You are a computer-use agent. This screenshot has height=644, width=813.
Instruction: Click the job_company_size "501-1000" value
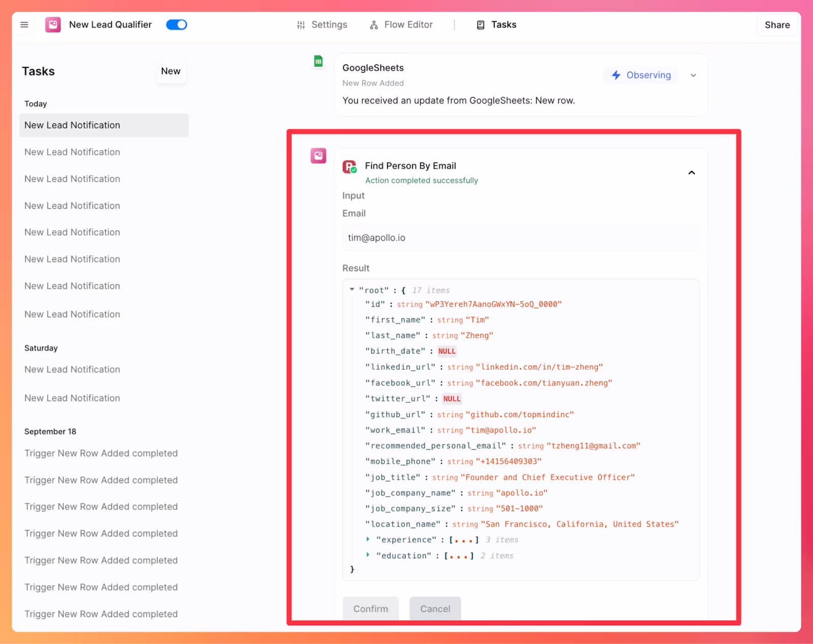pyautogui.click(x=519, y=508)
